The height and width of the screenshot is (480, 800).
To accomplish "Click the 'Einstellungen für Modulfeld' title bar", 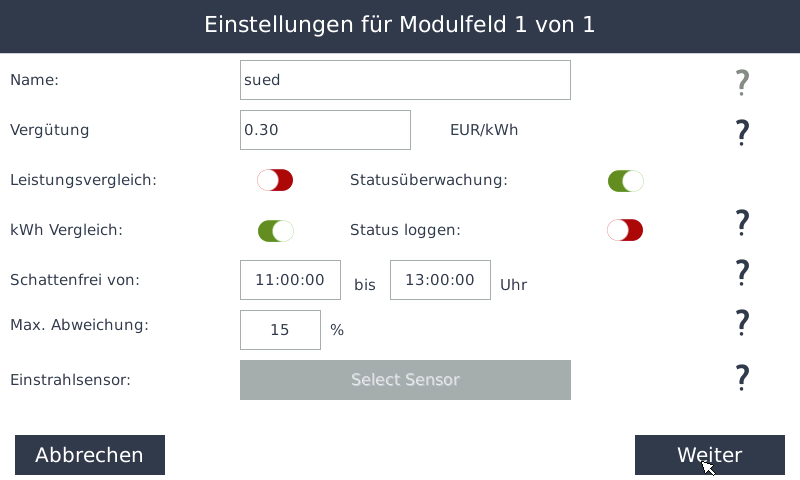I will pos(400,25).
